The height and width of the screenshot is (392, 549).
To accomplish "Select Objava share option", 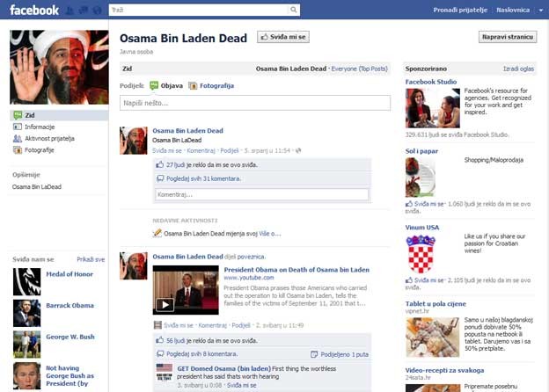I will pyautogui.click(x=172, y=85).
